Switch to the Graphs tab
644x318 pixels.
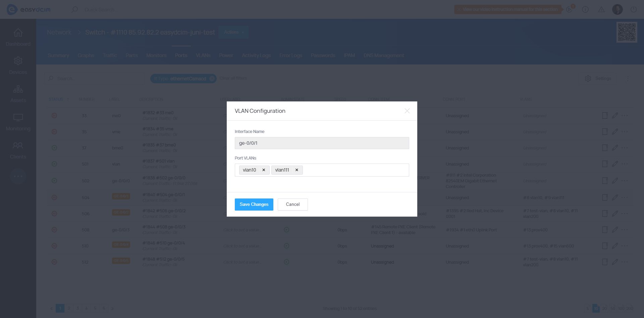86,55
